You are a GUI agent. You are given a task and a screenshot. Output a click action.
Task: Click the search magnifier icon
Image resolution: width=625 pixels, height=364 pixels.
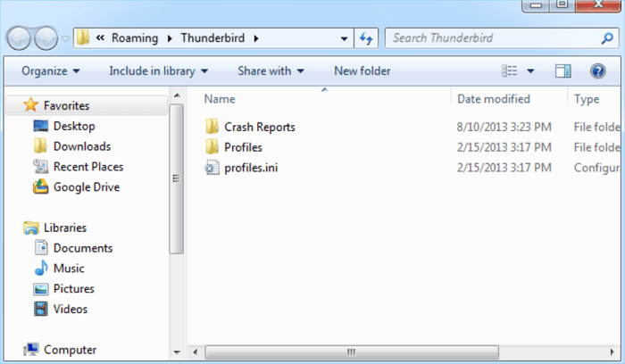click(607, 38)
